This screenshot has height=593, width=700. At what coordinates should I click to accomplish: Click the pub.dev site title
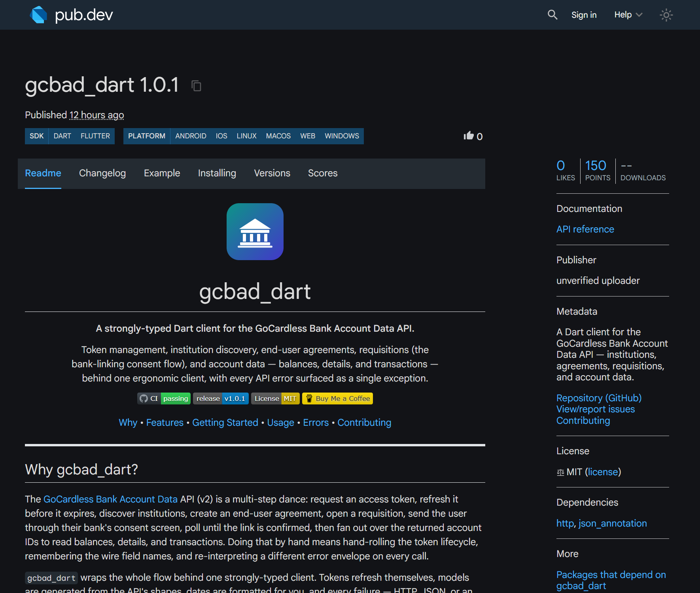click(84, 15)
